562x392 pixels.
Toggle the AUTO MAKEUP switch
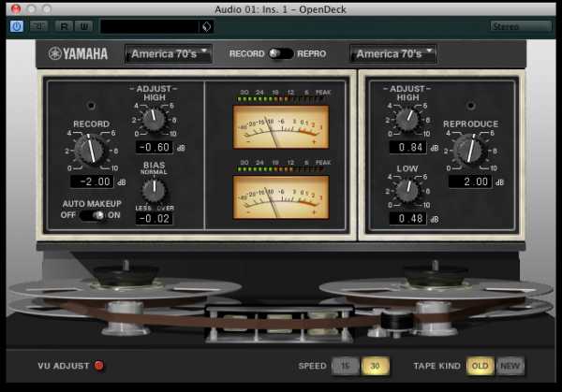click(x=92, y=215)
